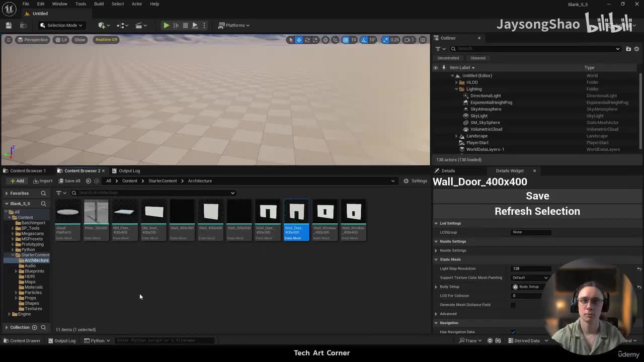Toggle the Has Navigation Data checkbox
Screen dimensions: 644x362
(513, 332)
